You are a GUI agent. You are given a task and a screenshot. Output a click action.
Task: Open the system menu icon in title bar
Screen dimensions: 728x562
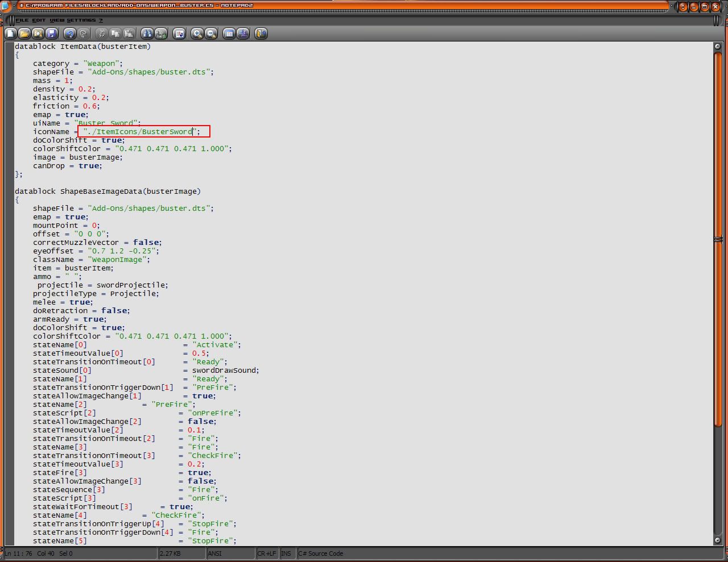6,6
